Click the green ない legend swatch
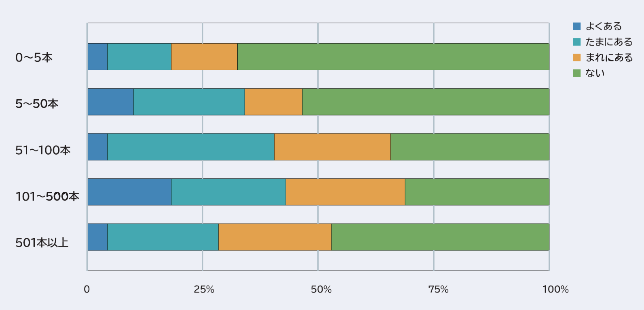Viewport: 644px width, 310px height. (577, 73)
